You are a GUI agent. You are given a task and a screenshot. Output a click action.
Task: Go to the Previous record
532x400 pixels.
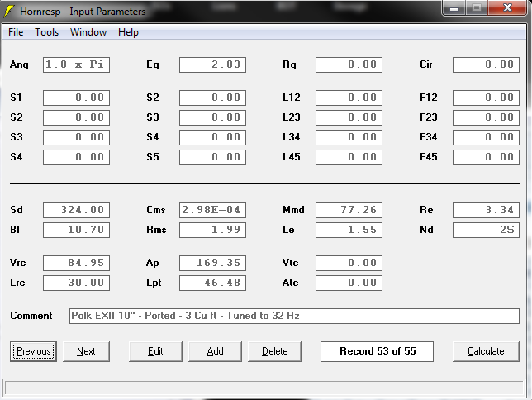(x=33, y=351)
